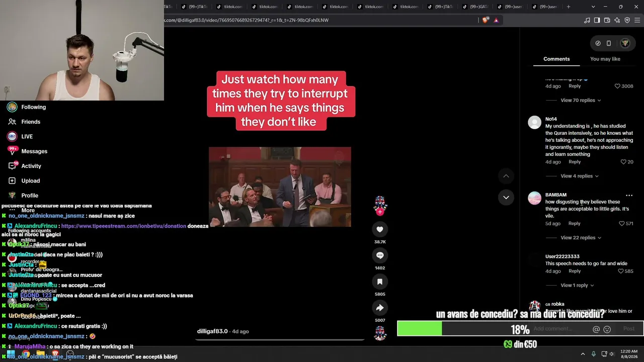Go to previous video with up arrow
The height and width of the screenshot is (362, 644).
[506, 176]
